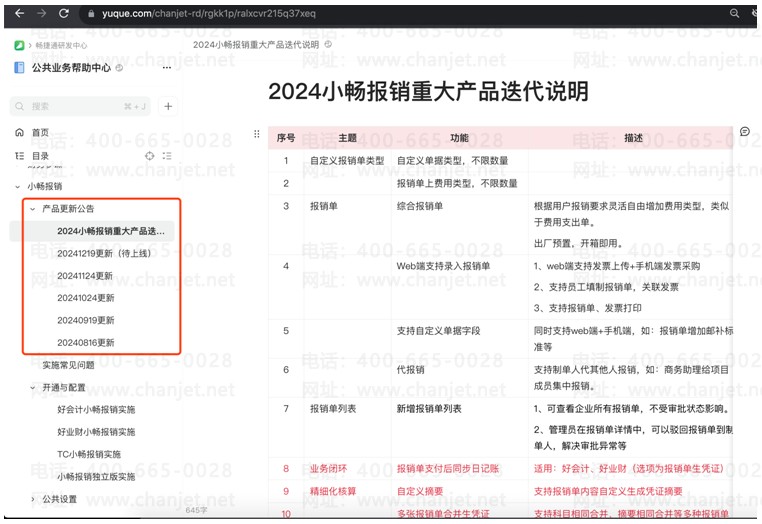Click the browser zoom magnifier icon in address bar
The width and height of the screenshot is (762, 524).
pos(735,13)
